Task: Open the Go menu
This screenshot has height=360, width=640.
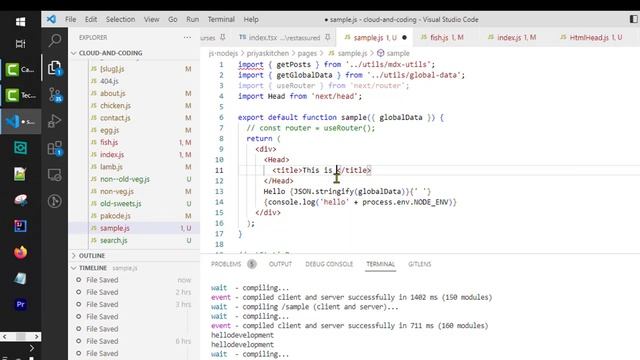Action: coord(173,19)
